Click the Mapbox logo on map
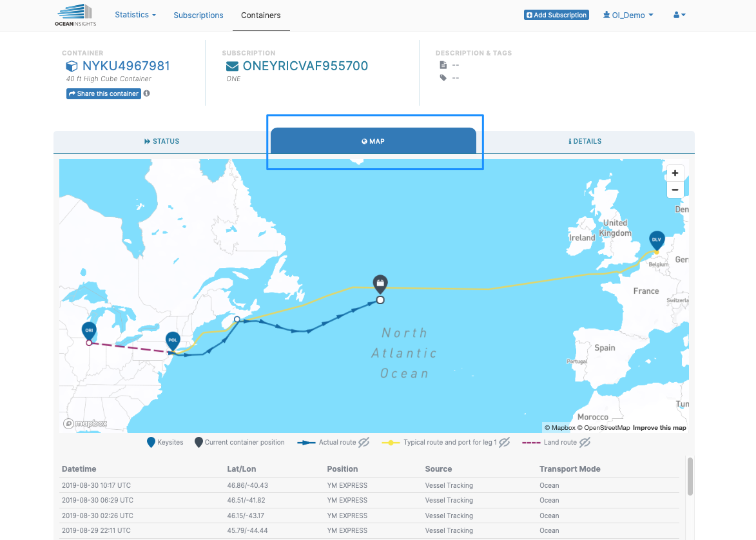This screenshot has height=540, width=756. (x=85, y=423)
